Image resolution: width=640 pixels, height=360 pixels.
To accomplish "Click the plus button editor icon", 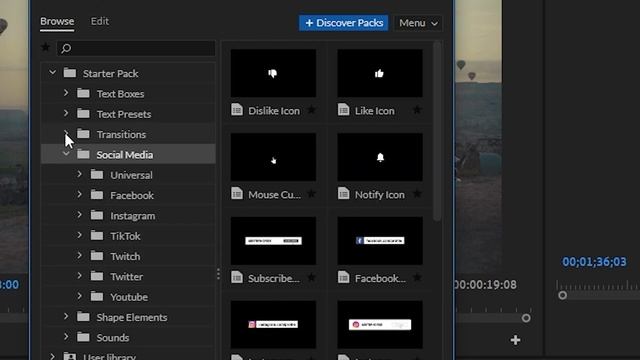I will pyautogui.click(x=516, y=340).
